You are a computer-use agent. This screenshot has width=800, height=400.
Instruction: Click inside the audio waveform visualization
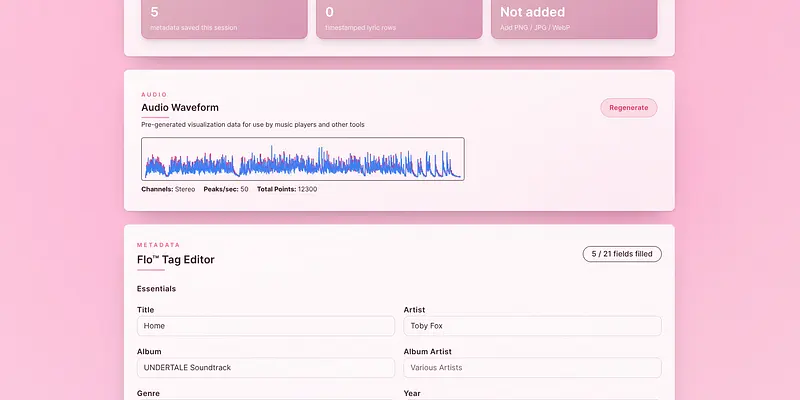(303, 159)
